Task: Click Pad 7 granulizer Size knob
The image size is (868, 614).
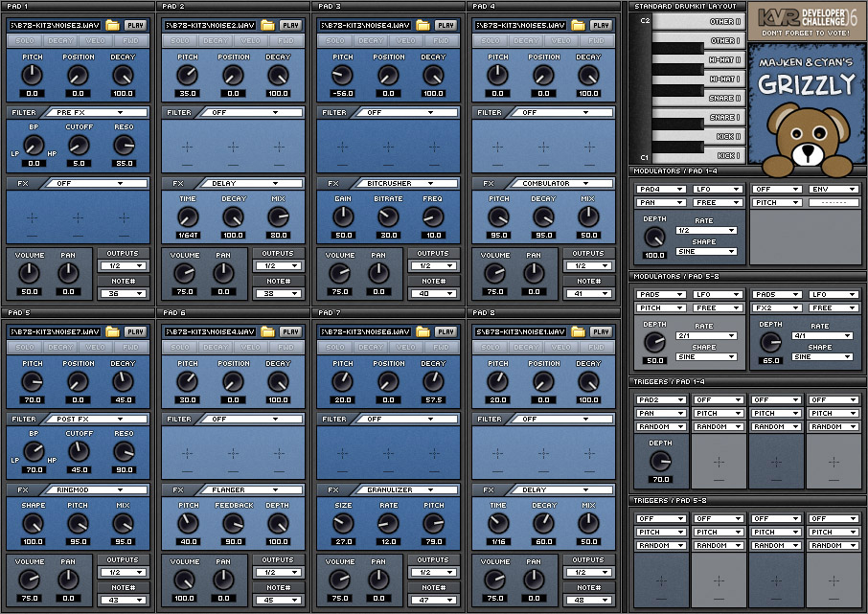Action: point(343,524)
